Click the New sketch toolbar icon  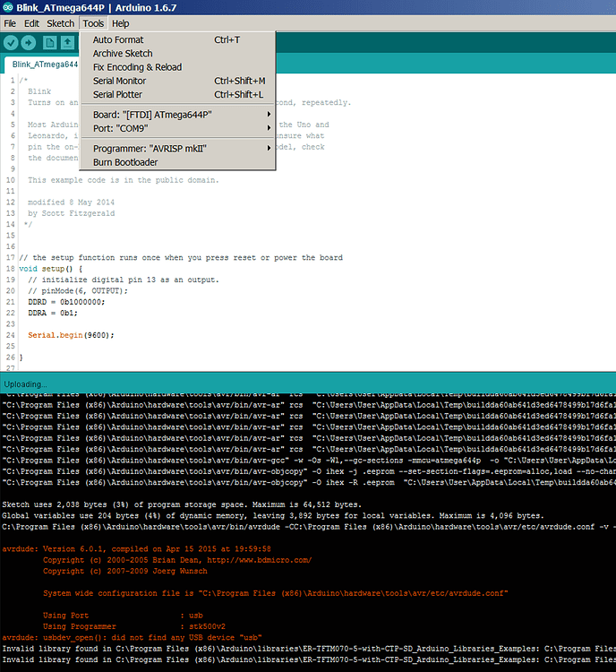49,42
